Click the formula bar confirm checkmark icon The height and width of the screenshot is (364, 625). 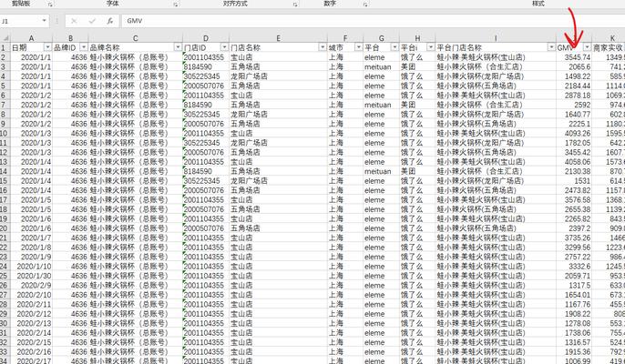92,21
